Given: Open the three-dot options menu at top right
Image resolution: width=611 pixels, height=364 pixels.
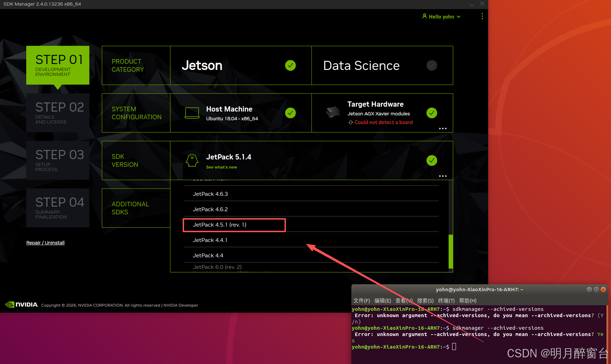Looking at the screenshot, I should pos(482,16).
